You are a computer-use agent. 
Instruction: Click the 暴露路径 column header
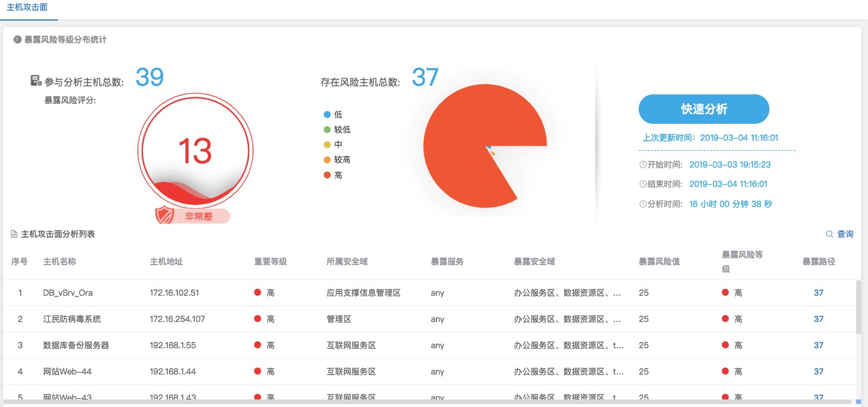point(819,261)
